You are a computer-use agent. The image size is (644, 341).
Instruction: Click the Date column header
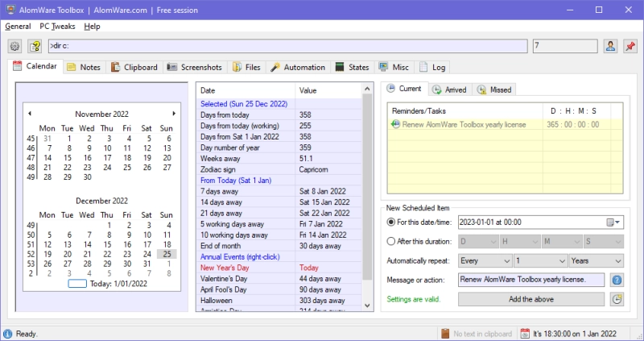click(x=246, y=90)
